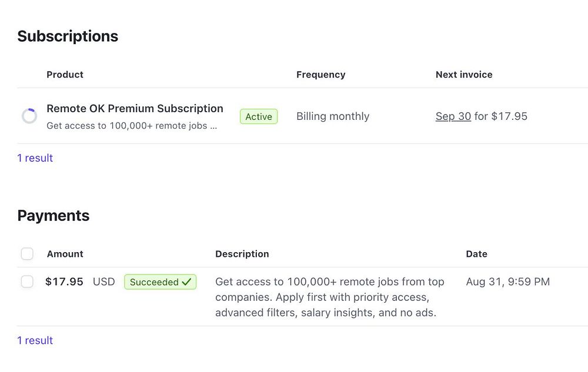The image size is (588, 372).
Task: Click the Description column header
Action: (x=242, y=254)
